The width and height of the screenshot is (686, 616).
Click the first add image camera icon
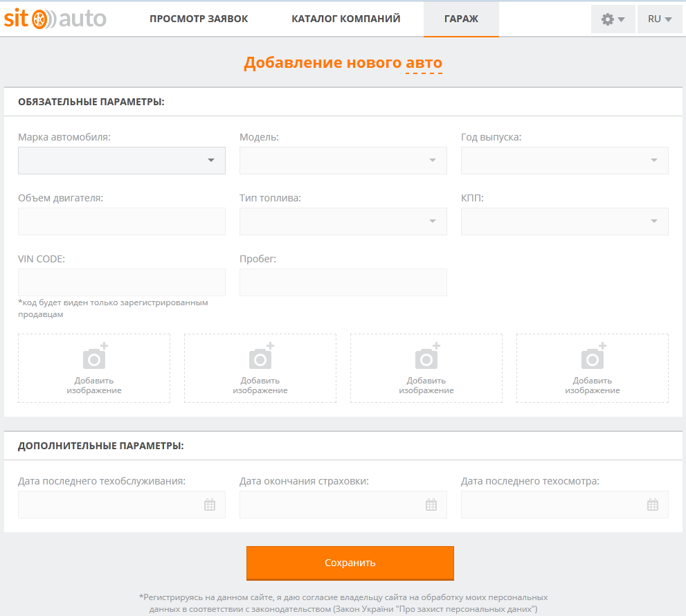coord(94,356)
